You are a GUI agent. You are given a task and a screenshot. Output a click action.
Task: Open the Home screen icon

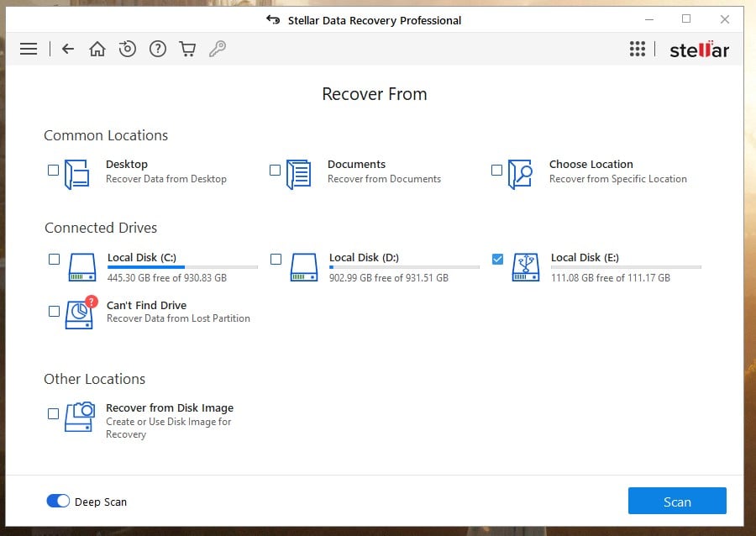pyautogui.click(x=97, y=49)
